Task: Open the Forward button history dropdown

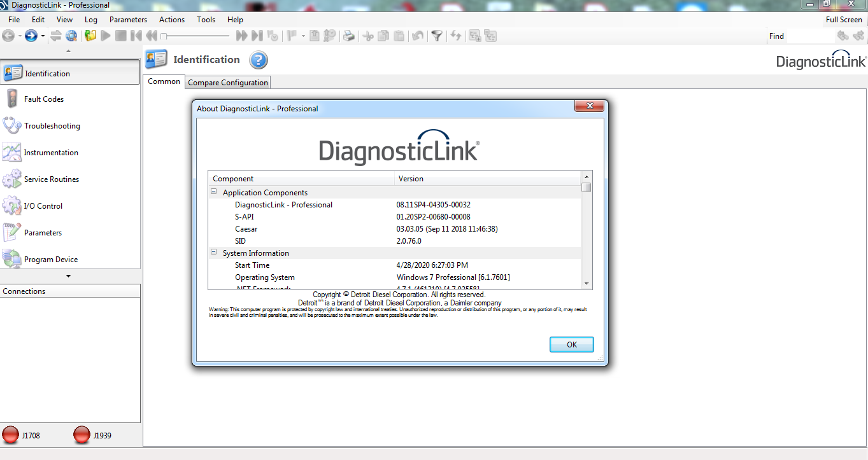Action: pyautogui.click(x=43, y=36)
